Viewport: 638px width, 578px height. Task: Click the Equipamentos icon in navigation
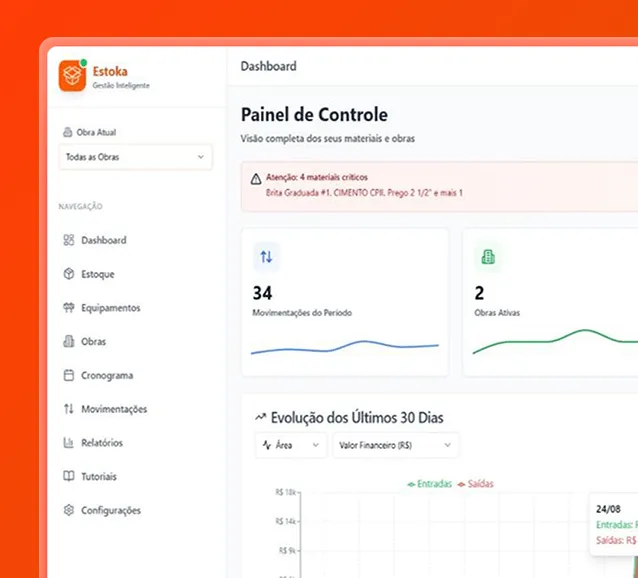coord(69,308)
